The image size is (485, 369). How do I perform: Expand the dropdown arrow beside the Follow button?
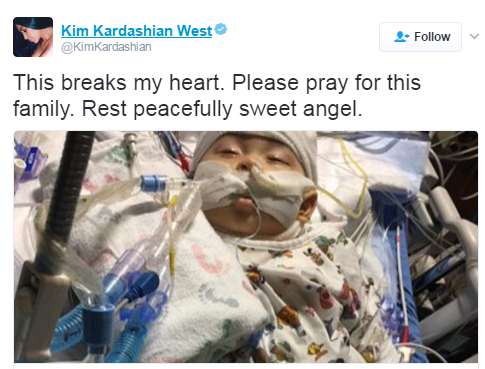[x=474, y=36]
